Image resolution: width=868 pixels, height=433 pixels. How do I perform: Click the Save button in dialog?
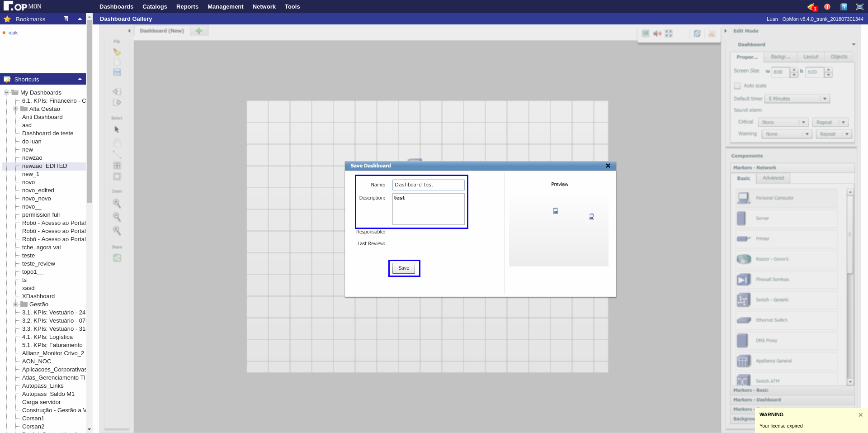point(404,268)
